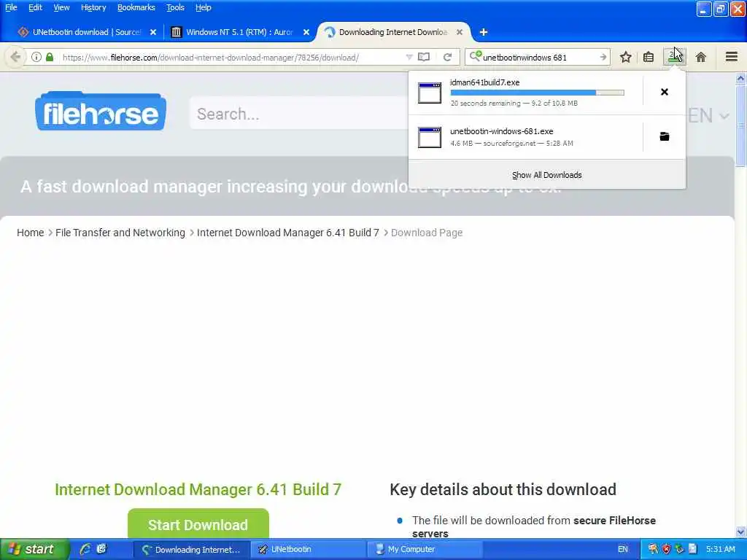Open the History menu

point(93,7)
